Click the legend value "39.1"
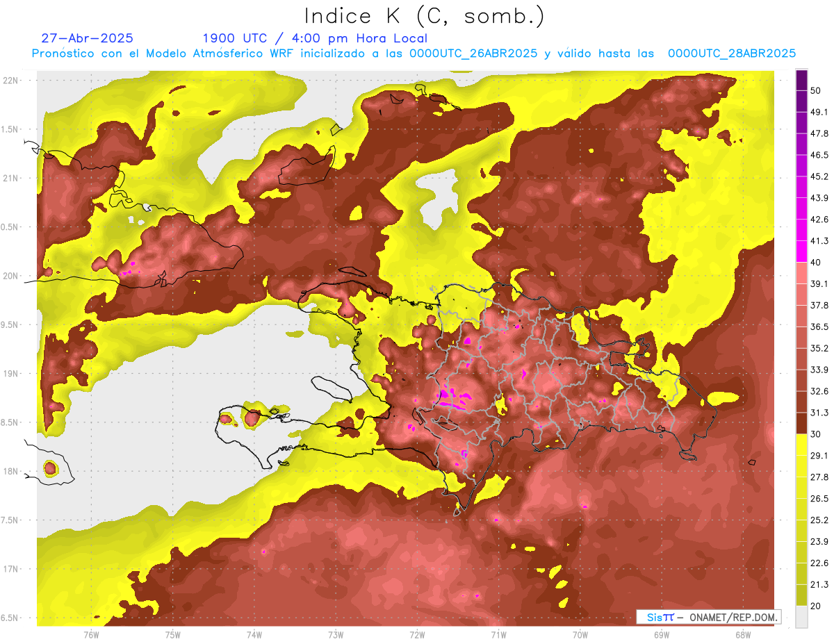Image resolution: width=834 pixels, height=644 pixels. coord(819,283)
